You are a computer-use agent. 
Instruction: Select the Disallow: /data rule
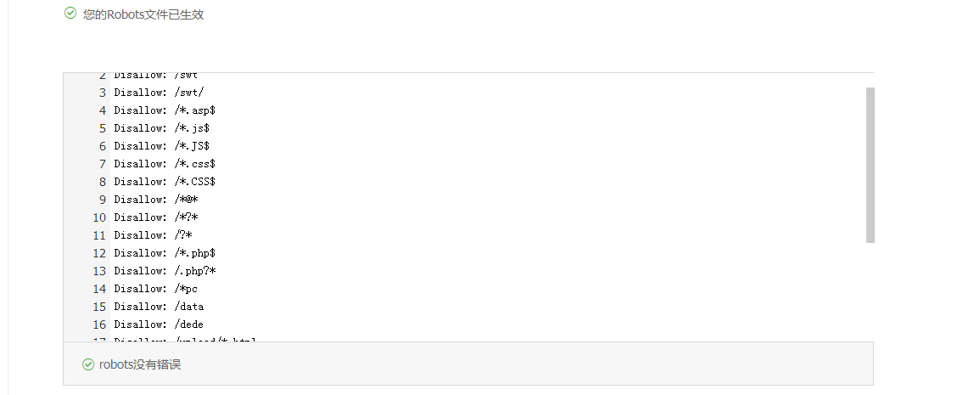159,307
